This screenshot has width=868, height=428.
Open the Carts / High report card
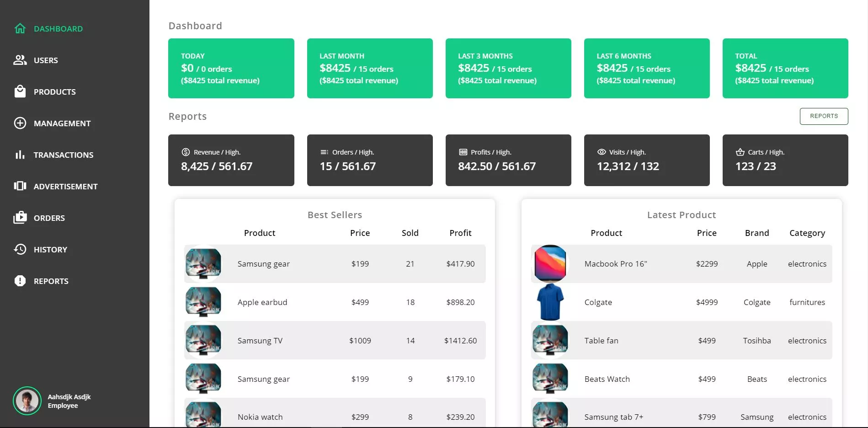(785, 160)
